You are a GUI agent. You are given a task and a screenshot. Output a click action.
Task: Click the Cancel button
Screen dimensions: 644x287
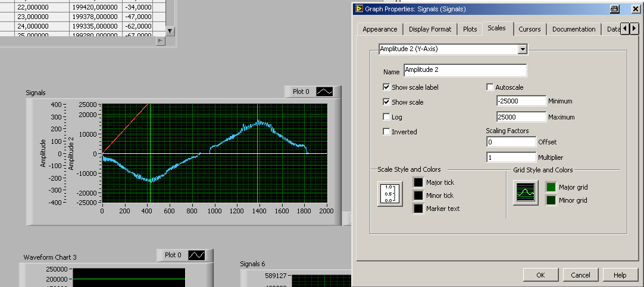point(580,275)
